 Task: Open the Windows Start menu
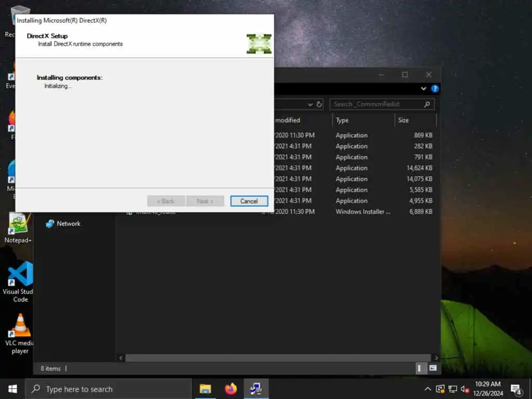12,389
